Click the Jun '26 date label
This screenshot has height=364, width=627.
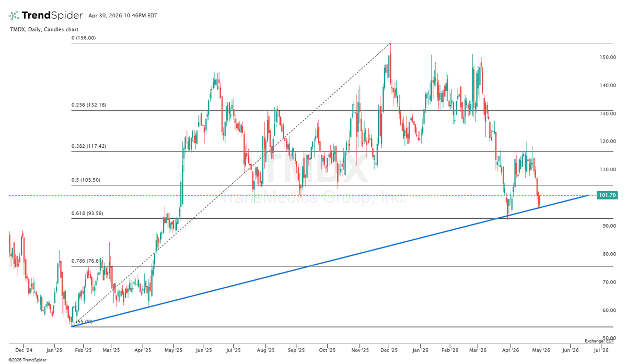tap(570, 351)
